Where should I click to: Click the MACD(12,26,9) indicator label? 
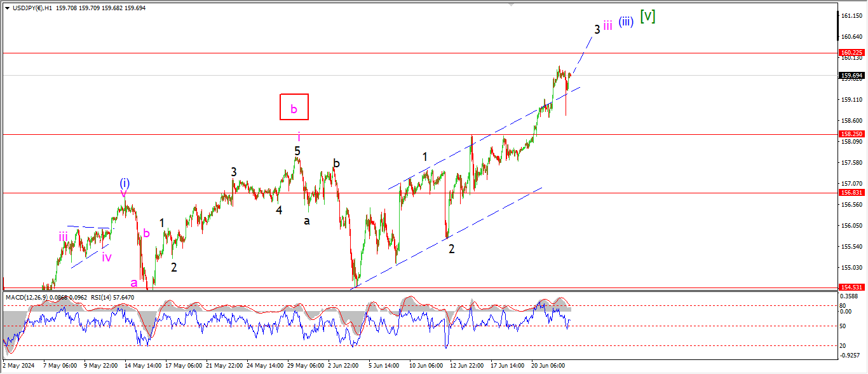tap(27, 297)
